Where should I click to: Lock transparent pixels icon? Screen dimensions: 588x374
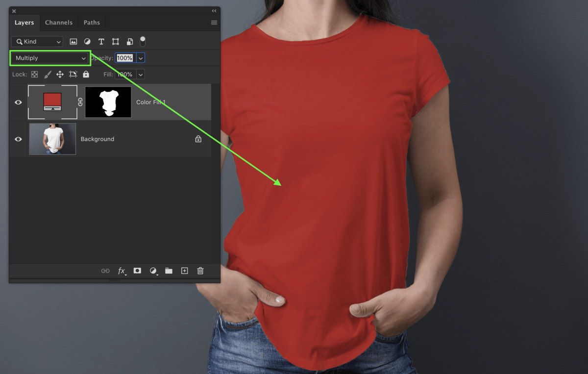click(x=34, y=75)
